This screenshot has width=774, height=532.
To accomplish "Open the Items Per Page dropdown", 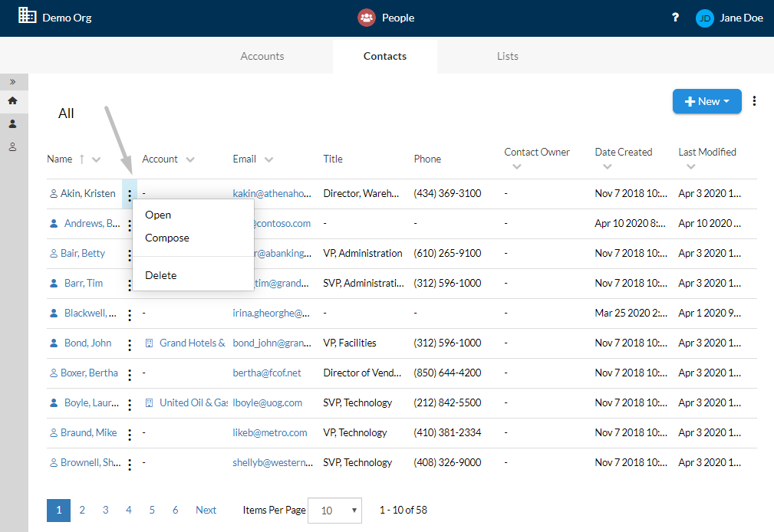I will (x=334, y=511).
